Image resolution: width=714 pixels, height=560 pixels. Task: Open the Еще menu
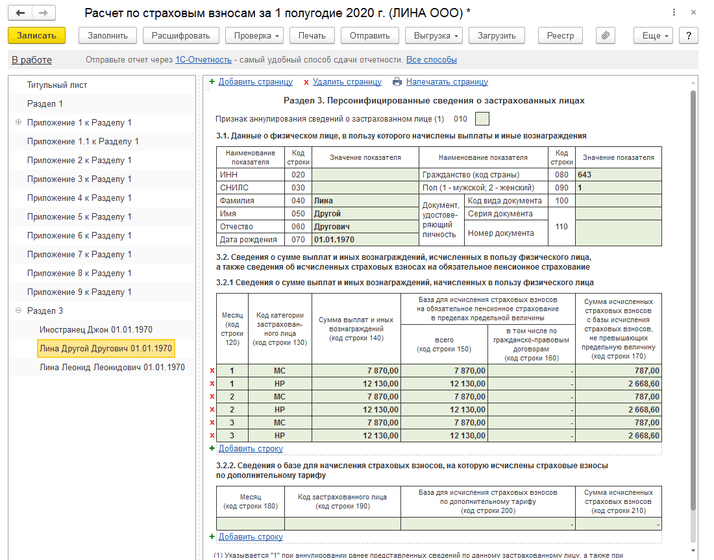click(653, 35)
